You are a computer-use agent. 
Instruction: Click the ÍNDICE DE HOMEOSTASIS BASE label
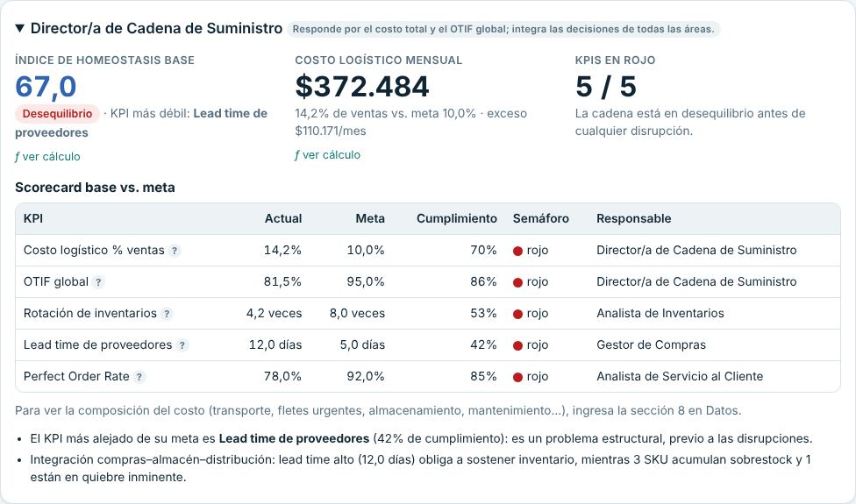105,60
